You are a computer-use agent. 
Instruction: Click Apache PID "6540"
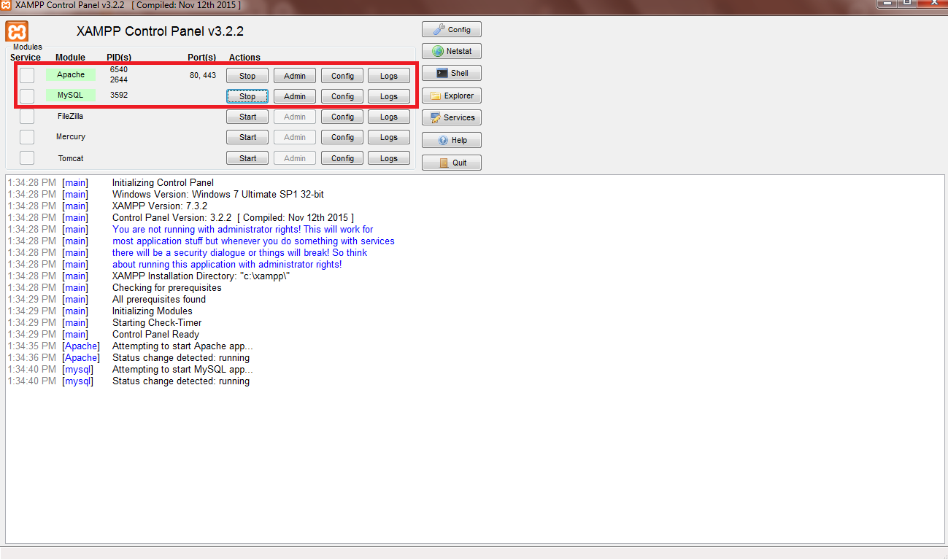(119, 69)
